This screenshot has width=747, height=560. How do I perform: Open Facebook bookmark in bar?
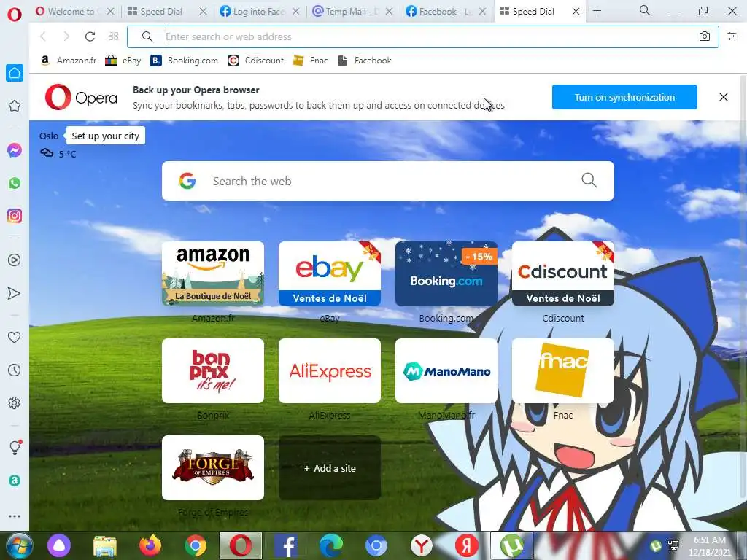[x=365, y=61]
